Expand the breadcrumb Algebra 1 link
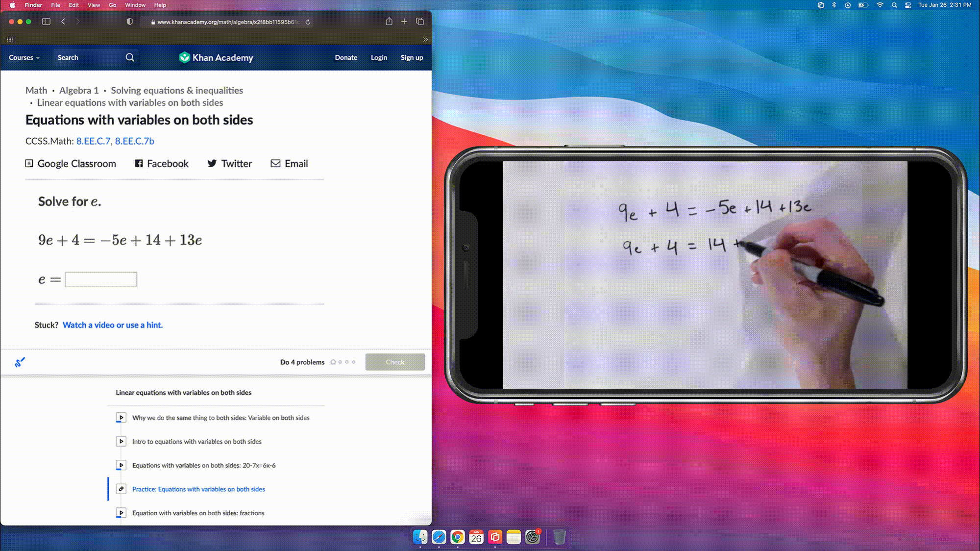 click(78, 90)
